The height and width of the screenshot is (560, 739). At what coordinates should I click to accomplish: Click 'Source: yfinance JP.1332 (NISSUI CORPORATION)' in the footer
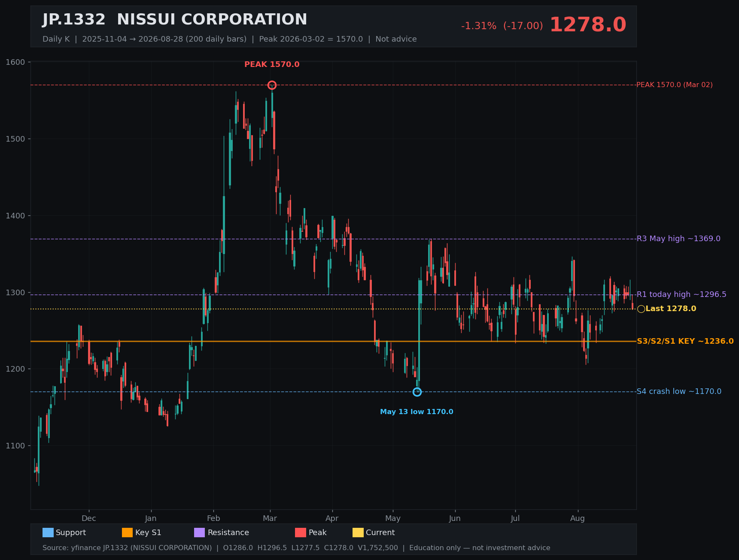click(127, 548)
